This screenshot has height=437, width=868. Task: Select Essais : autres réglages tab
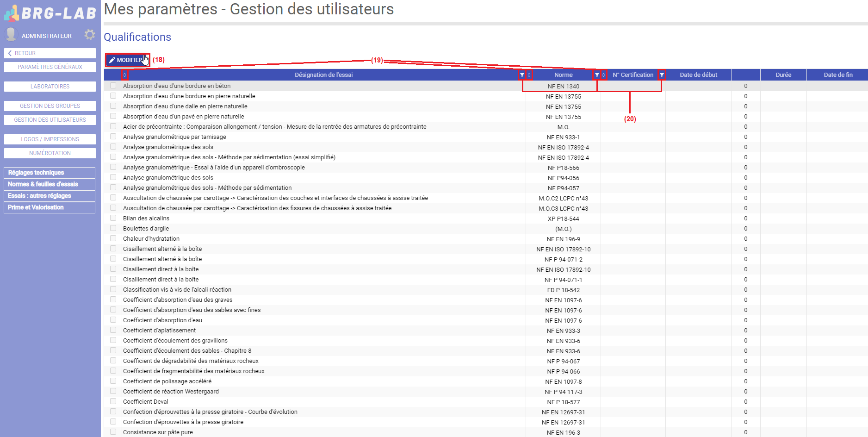pos(50,196)
